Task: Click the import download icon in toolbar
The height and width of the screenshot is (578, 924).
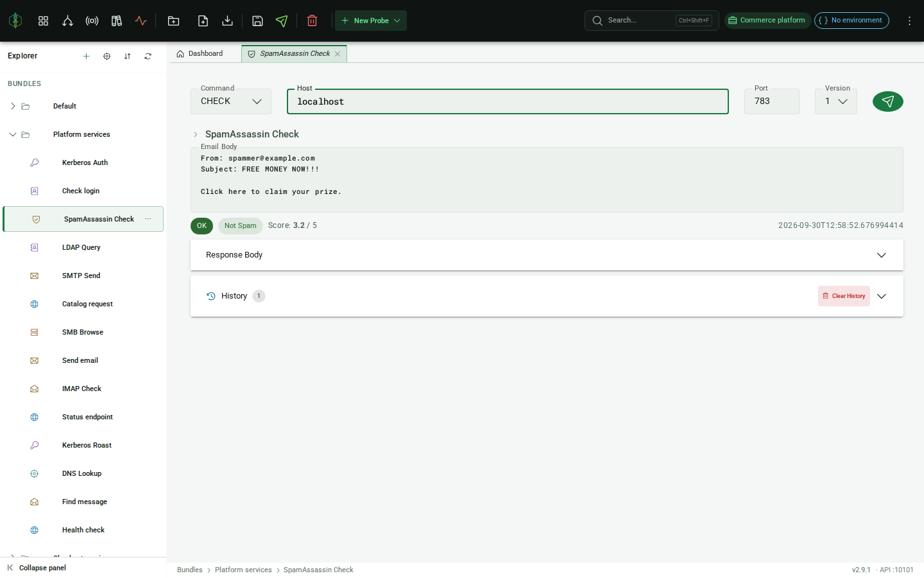Action: (227, 21)
